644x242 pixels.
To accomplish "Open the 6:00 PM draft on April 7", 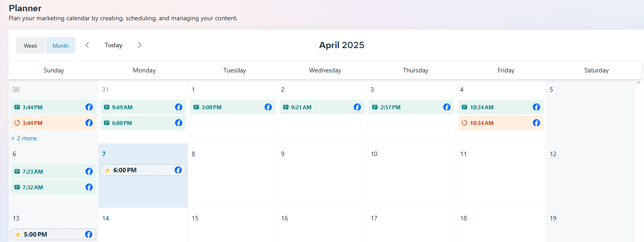I will pos(143,170).
